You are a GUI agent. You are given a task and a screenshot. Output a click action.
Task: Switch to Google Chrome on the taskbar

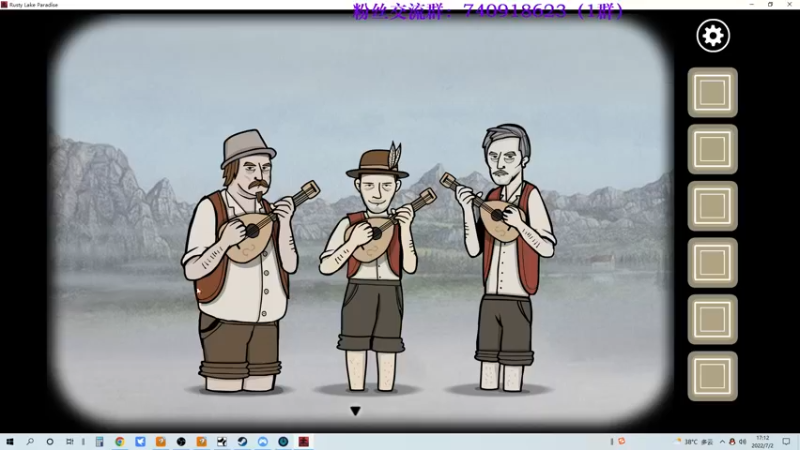120,441
